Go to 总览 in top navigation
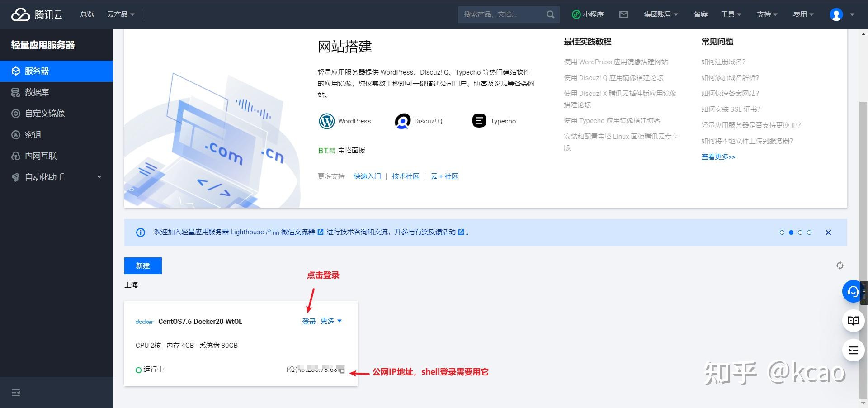 pos(87,14)
